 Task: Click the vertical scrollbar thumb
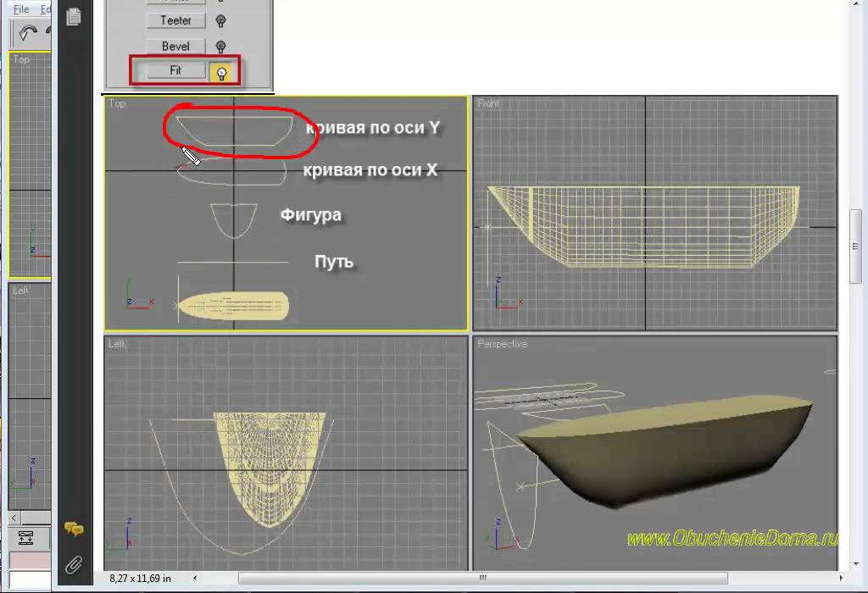(855, 247)
